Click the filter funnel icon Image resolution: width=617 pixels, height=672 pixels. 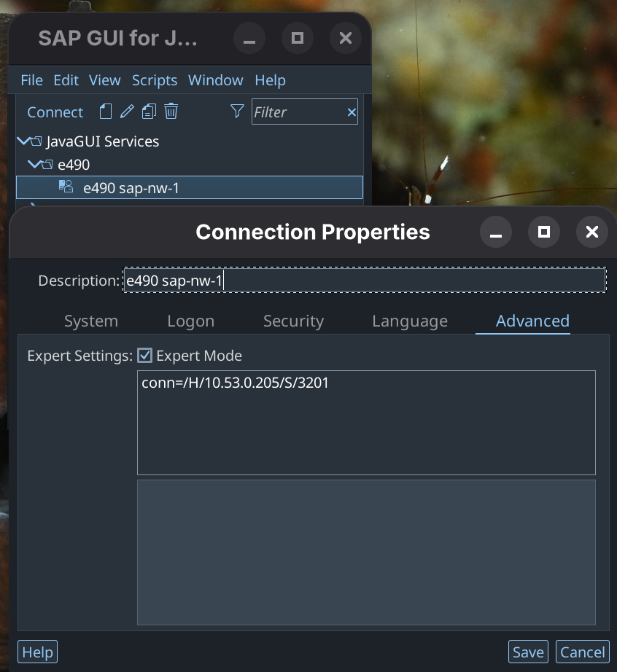[x=237, y=111]
